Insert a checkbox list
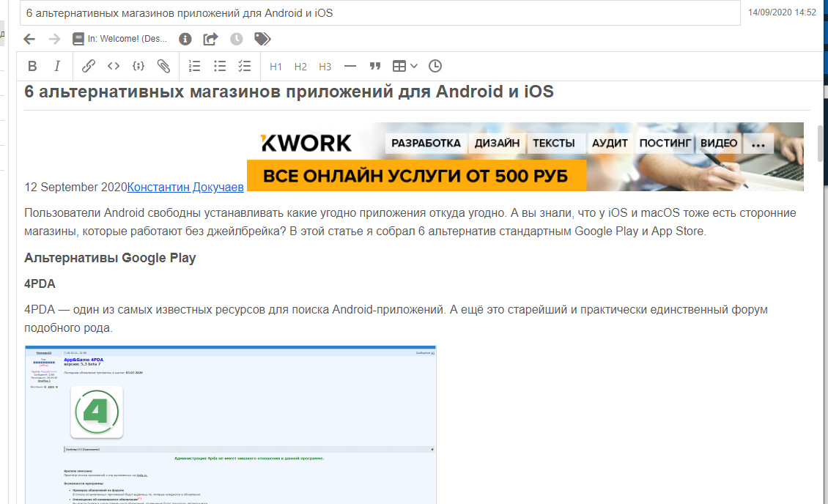 click(x=245, y=67)
